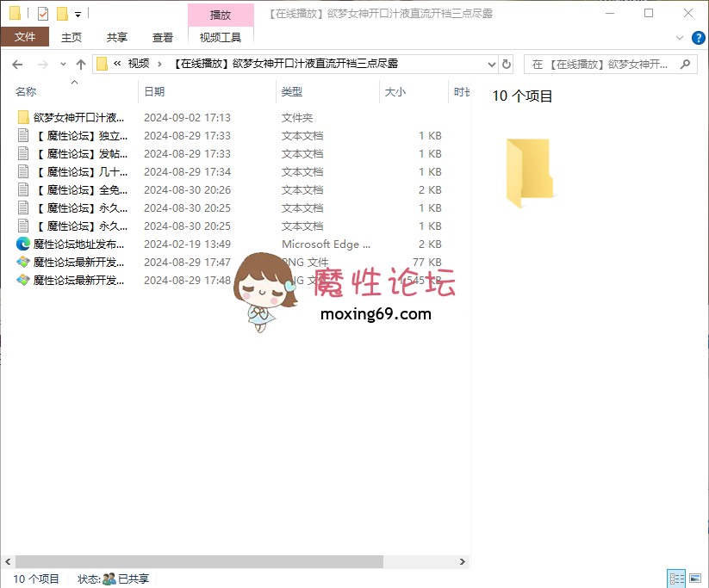Image resolution: width=709 pixels, height=588 pixels.
Task: Go back using the Back arrow
Action: pos(17,65)
